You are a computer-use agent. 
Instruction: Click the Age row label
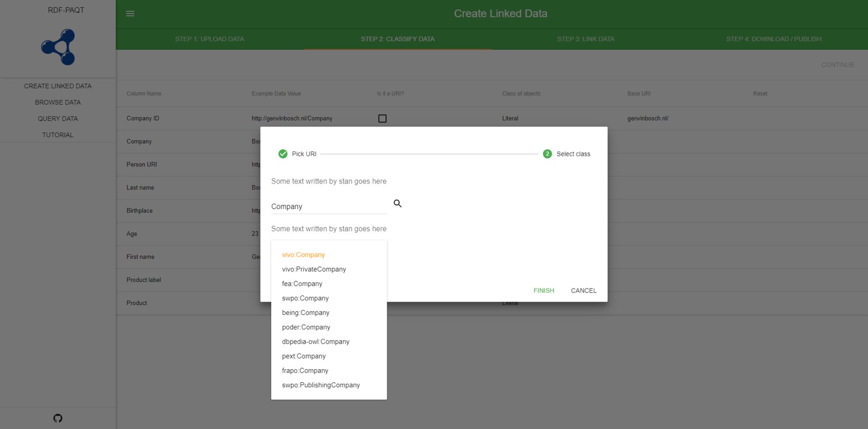pos(132,234)
